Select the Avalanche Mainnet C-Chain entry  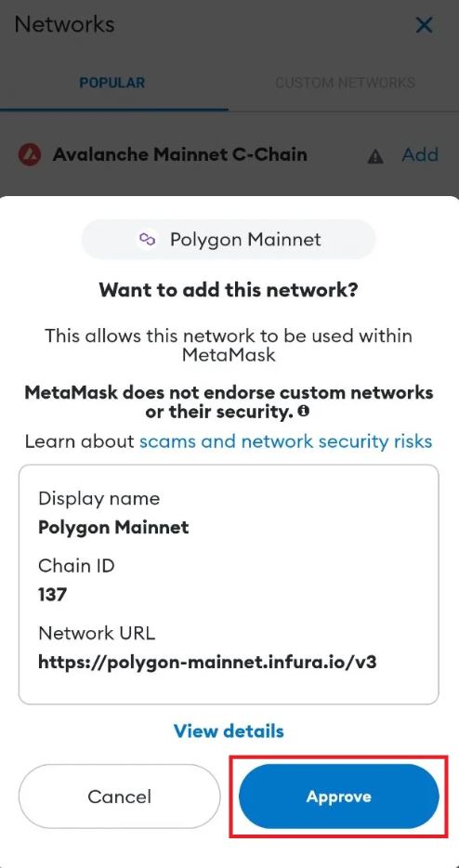[x=180, y=154]
